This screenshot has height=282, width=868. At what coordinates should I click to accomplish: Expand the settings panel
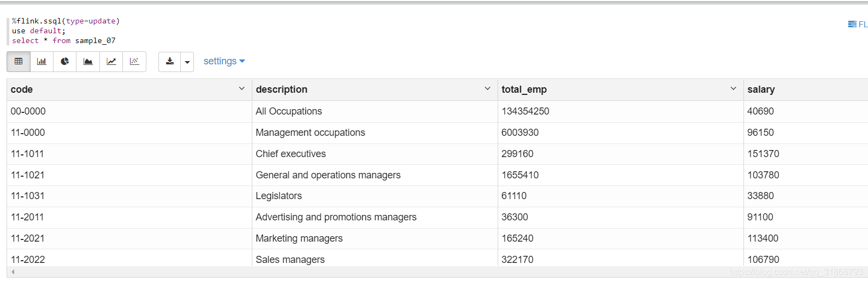coord(224,61)
